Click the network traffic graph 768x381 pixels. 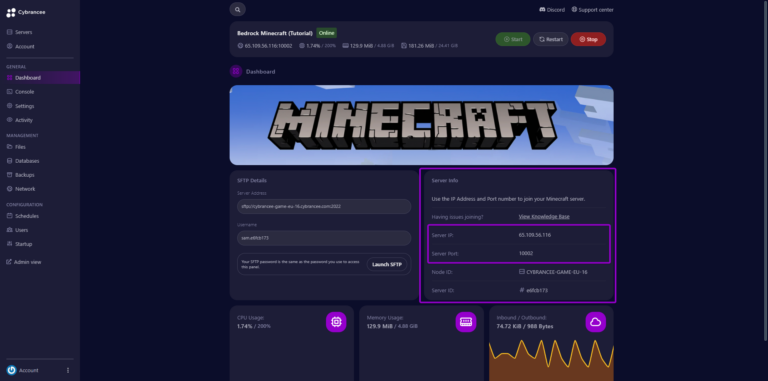(551, 359)
